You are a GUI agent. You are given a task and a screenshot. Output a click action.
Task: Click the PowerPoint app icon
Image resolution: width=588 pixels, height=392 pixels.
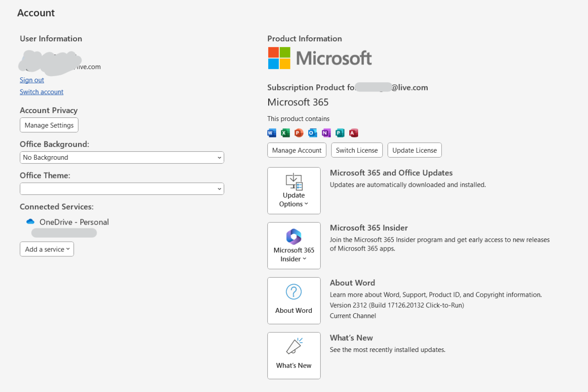(x=299, y=133)
